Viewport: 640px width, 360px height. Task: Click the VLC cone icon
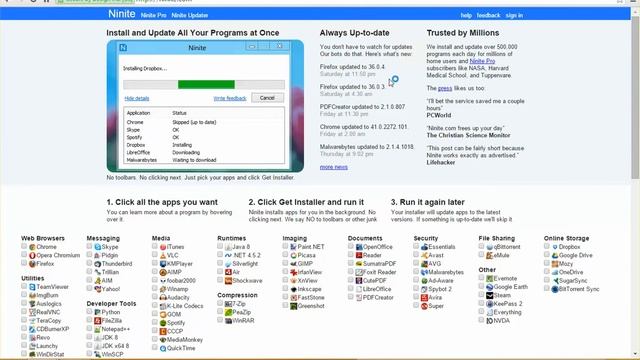pos(163,256)
